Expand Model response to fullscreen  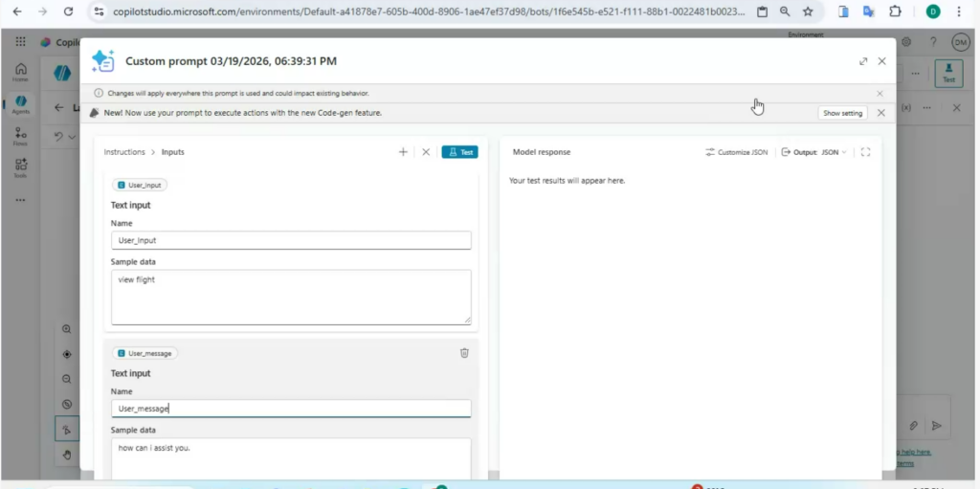(865, 152)
